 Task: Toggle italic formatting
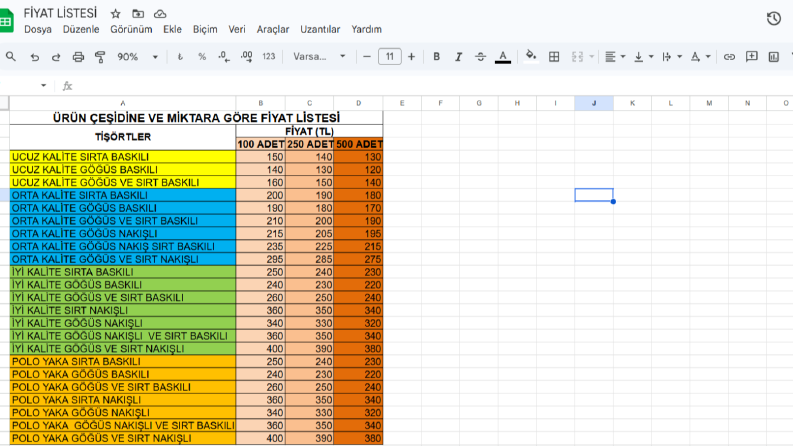coord(458,57)
